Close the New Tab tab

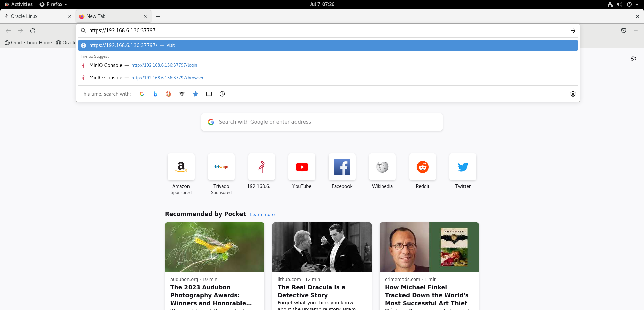pyautogui.click(x=145, y=16)
